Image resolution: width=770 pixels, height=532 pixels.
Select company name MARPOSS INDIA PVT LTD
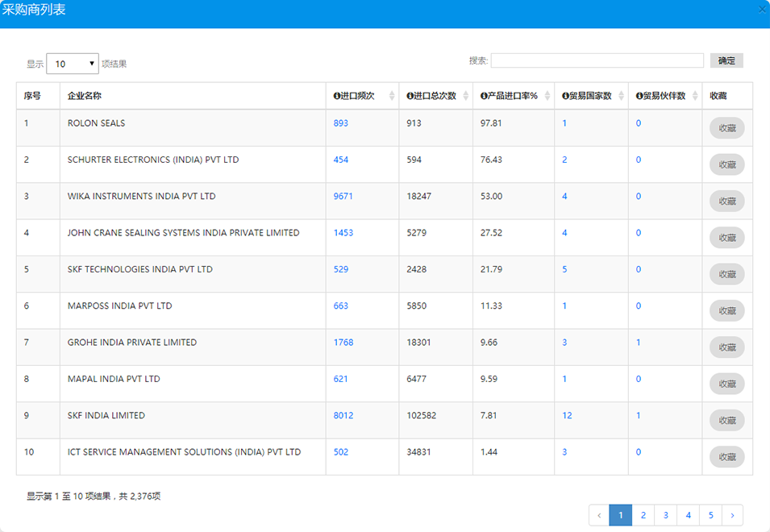pos(120,305)
